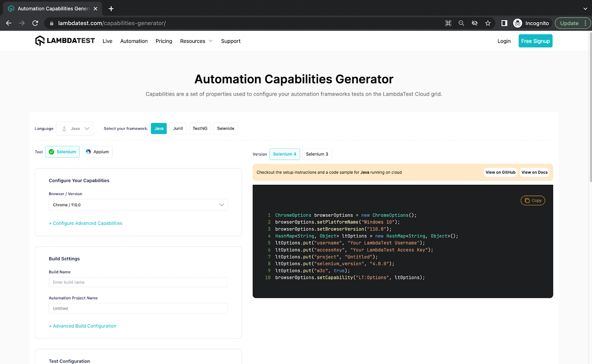Click the Build Name input field
This screenshot has height=364, width=592.
[x=138, y=282]
